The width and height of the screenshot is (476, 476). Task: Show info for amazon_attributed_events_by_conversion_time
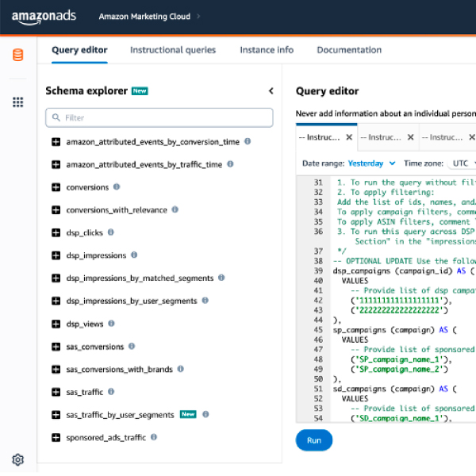pyautogui.click(x=248, y=141)
